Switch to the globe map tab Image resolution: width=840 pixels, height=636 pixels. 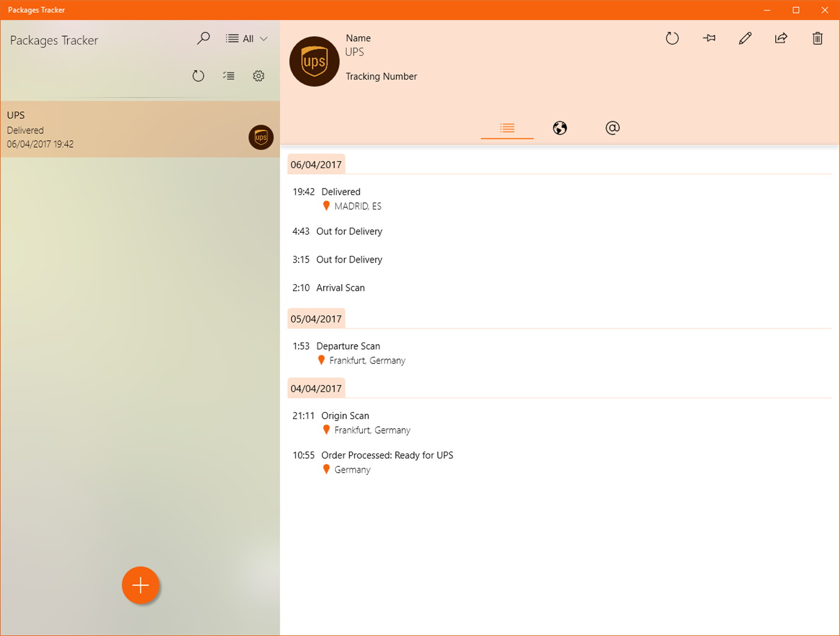[x=560, y=128]
